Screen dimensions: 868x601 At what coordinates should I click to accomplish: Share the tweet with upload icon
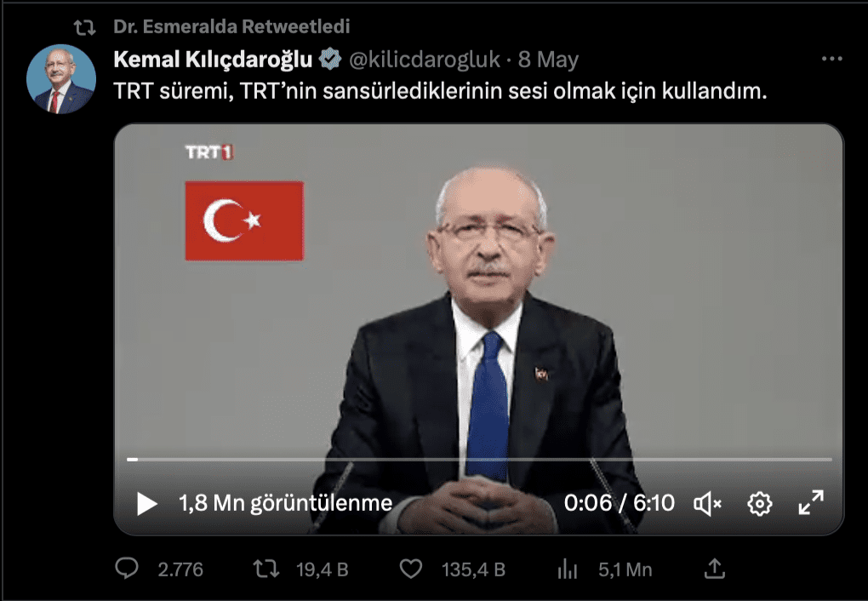715,569
